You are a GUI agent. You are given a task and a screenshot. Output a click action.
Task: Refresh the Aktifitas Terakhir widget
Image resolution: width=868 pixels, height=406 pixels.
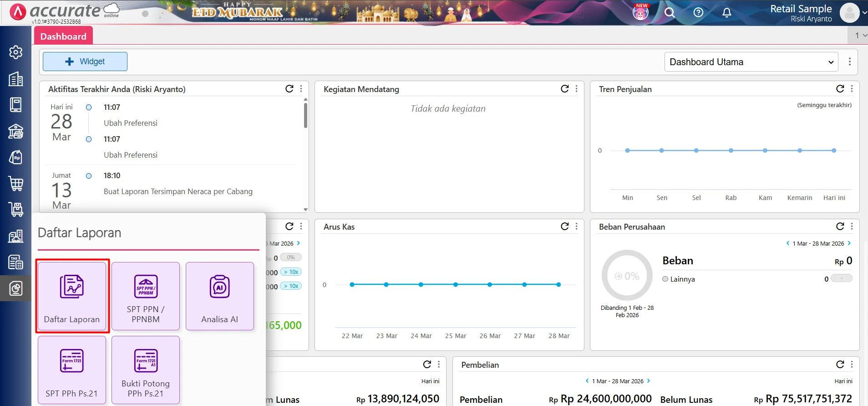(x=289, y=89)
